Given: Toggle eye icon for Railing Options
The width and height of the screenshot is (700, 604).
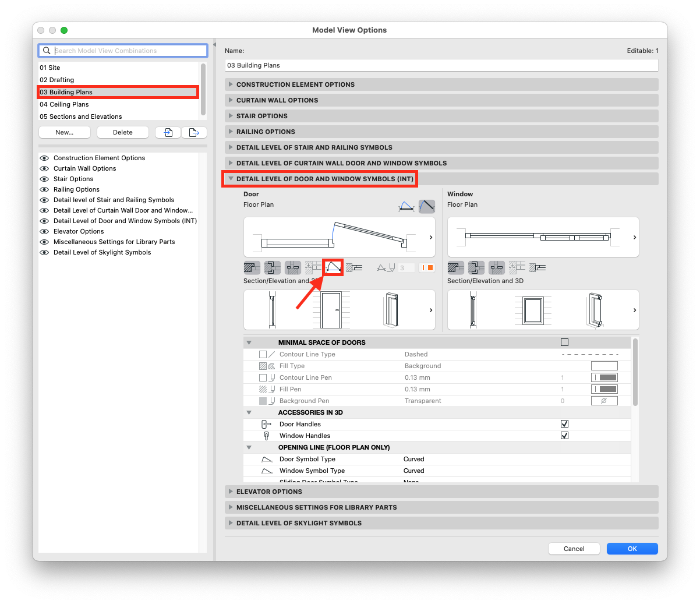Looking at the screenshot, I should (44, 189).
